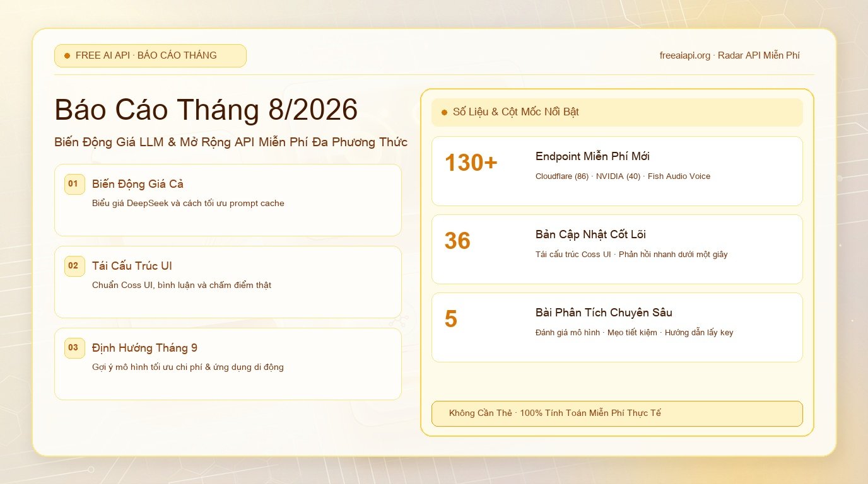Select the Số Liệu & Cột Mốc Nổi Bật header
Viewport: 868px width, 484px height.
tap(617, 112)
